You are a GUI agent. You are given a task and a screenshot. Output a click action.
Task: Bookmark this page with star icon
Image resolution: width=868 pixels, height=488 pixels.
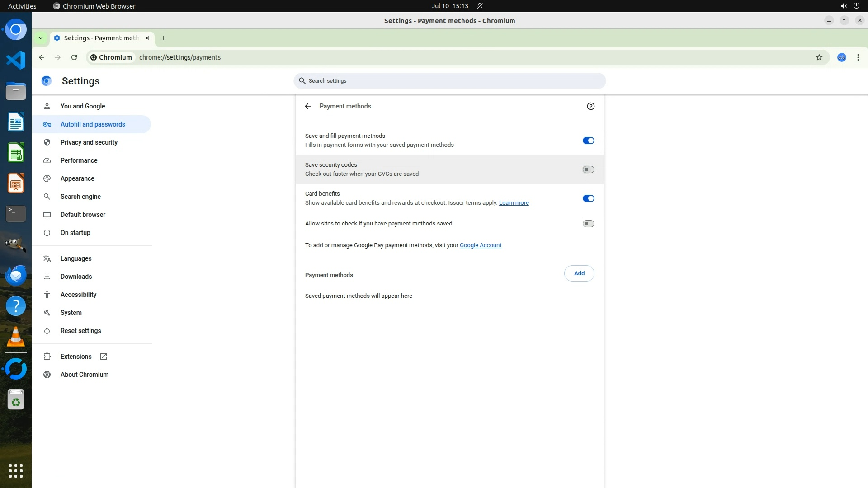click(819, 57)
